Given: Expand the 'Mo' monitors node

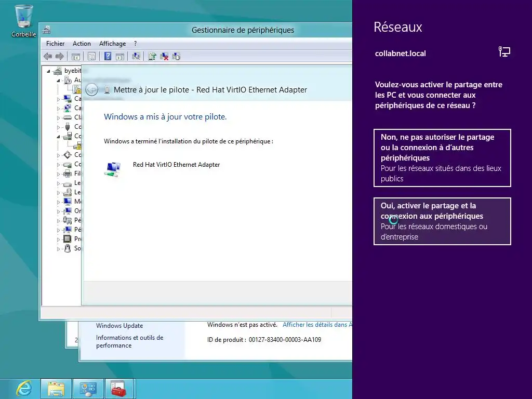Looking at the screenshot, I should [58, 202].
